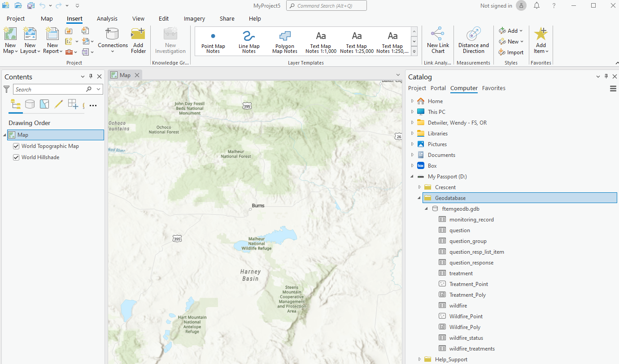Expand the Crescent folder

419,187
